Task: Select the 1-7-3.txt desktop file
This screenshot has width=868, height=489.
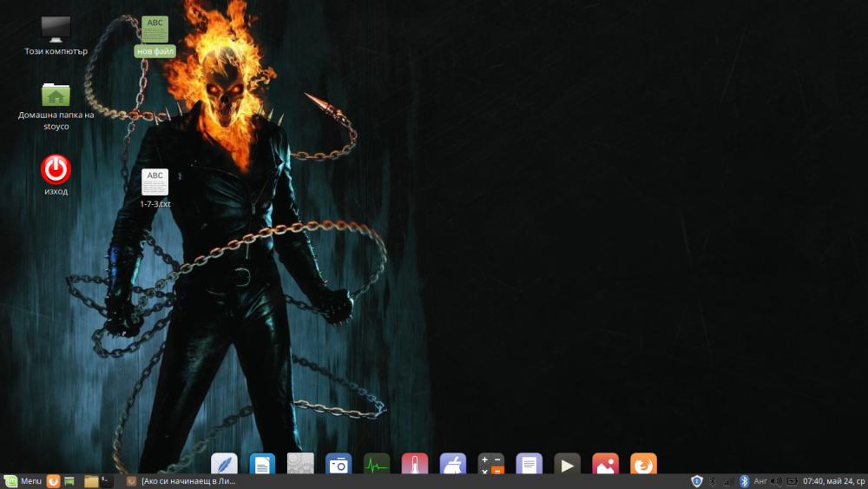Action: (x=155, y=188)
